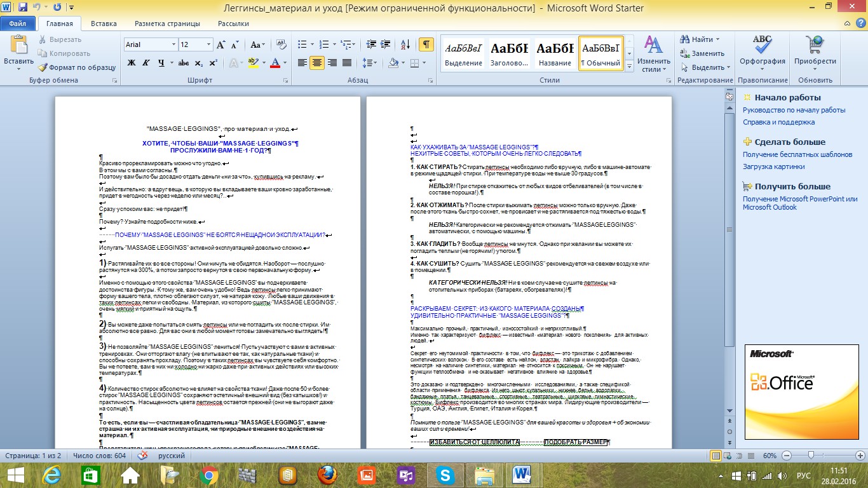Toggle italic formatting (К)
This screenshot has height=488, width=868.
pos(147,63)
